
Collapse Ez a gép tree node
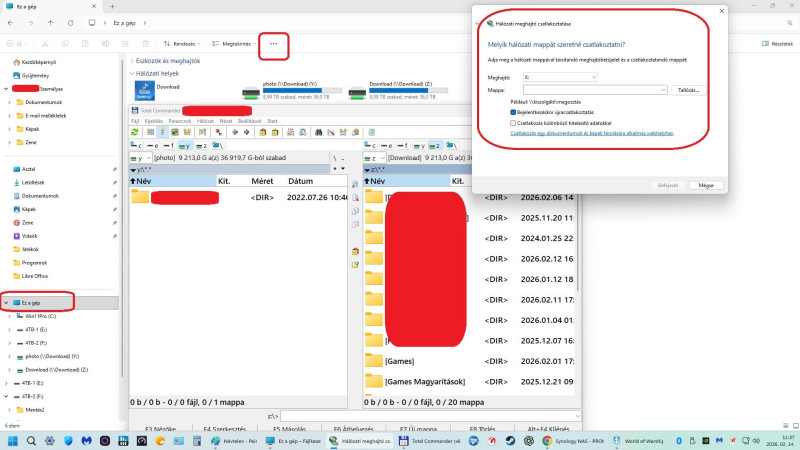point(6,303)
